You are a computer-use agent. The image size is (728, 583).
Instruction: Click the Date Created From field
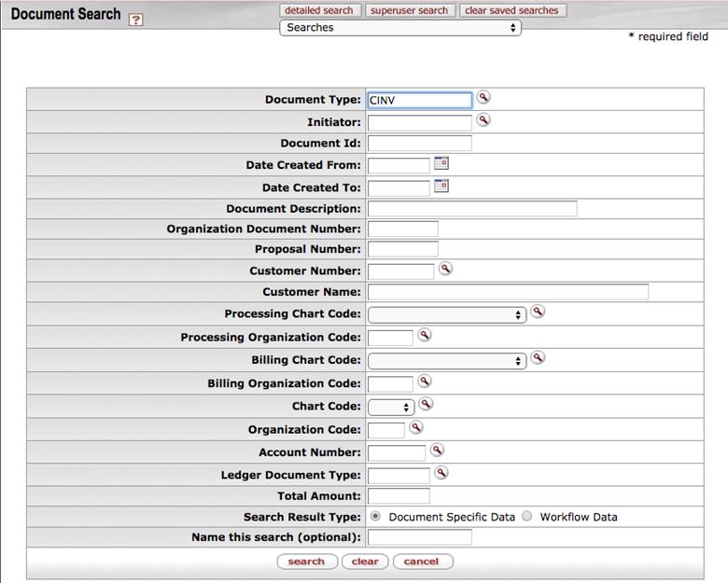pos(399,166)
